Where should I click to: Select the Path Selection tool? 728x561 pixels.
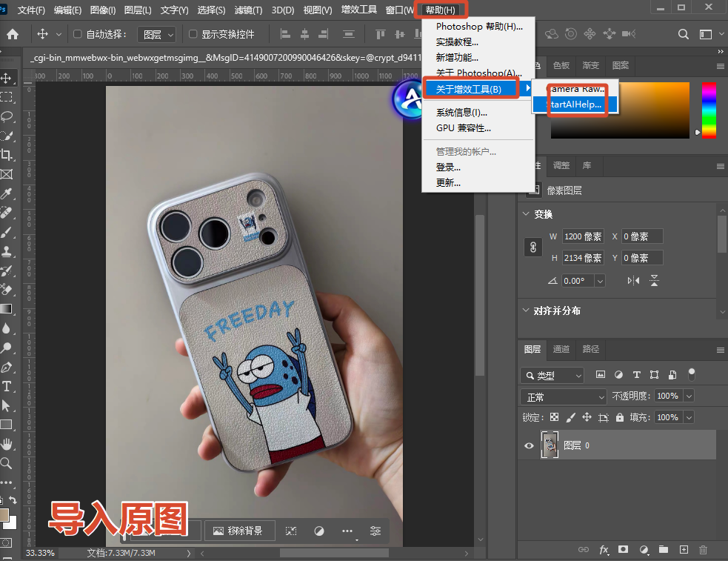point(7,405)
